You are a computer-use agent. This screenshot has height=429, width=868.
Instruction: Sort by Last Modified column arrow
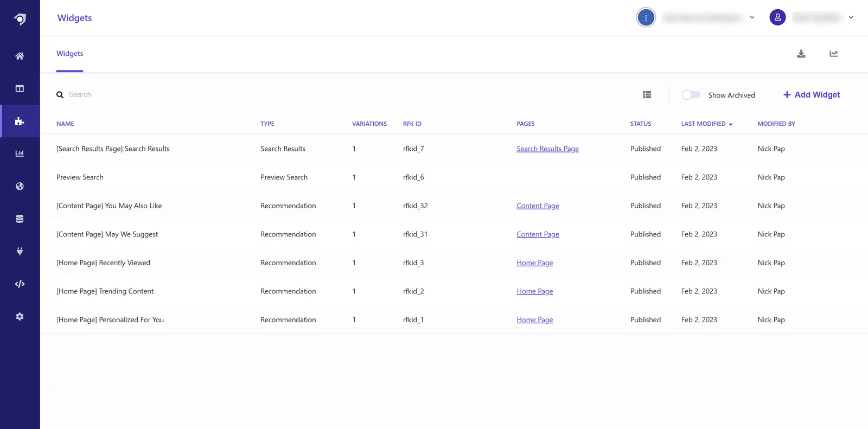click(x=731, y=124)
